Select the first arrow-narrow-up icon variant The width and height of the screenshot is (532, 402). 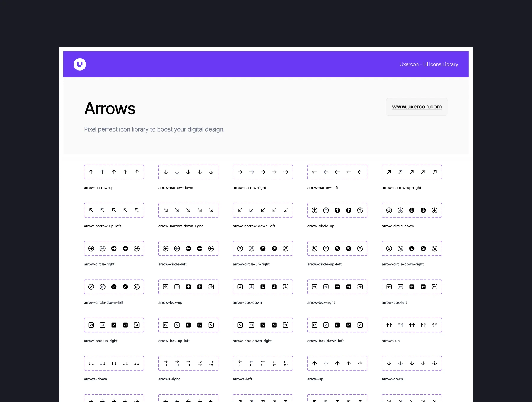pos(91,172)
